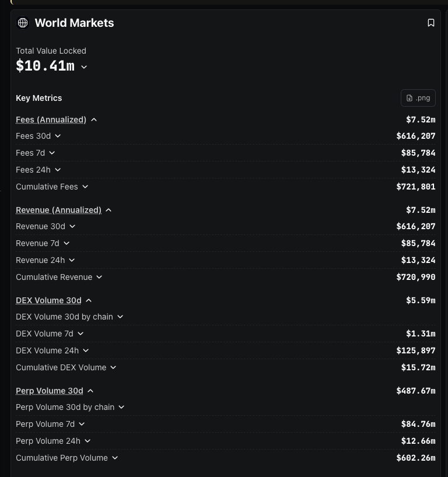Click the $602.26m Cumulative Perp value
The image size is (448, 477).
(x=416, y=458)
